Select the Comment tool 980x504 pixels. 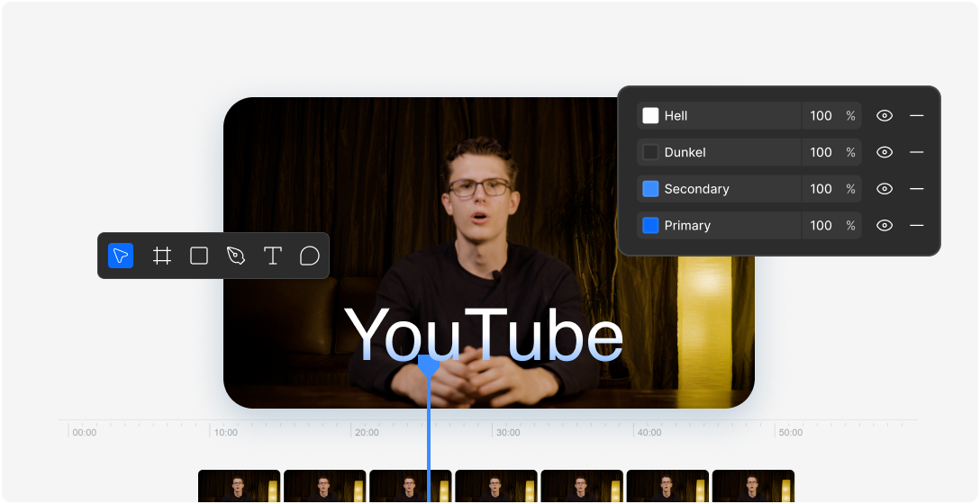pos(309,256)
